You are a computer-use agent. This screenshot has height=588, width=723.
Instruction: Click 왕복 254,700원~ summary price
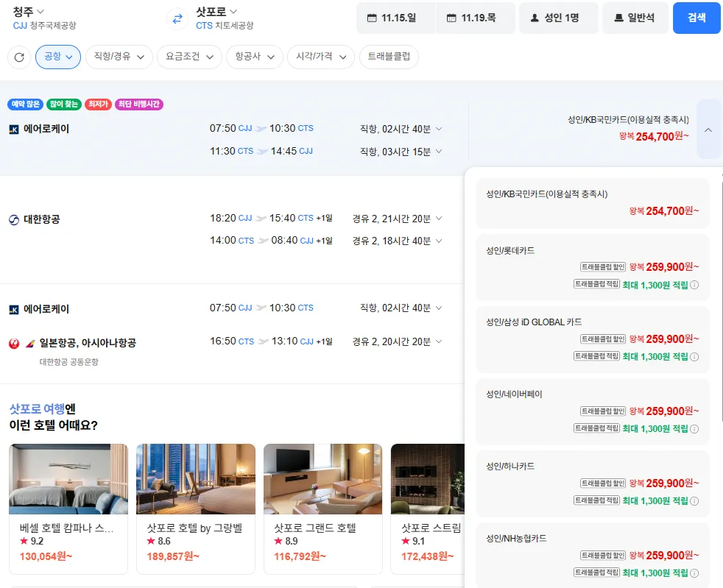point(654,136)
